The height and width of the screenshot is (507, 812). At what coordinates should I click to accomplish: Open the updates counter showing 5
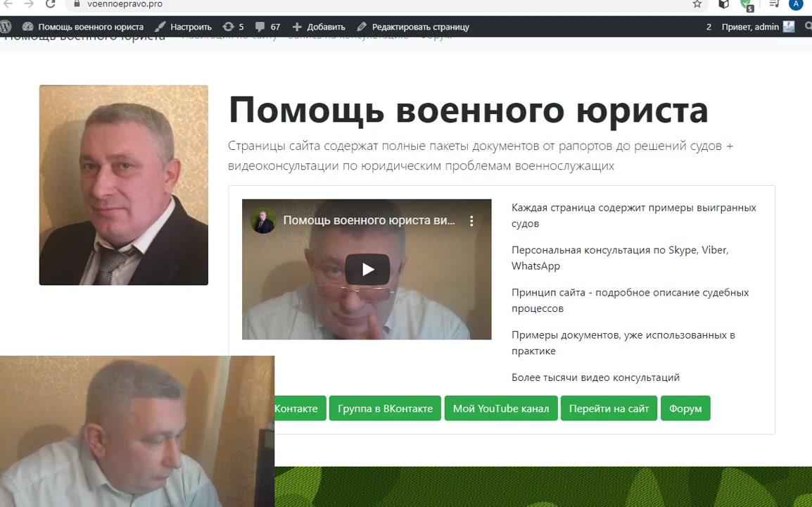click(x=233, y=27)
